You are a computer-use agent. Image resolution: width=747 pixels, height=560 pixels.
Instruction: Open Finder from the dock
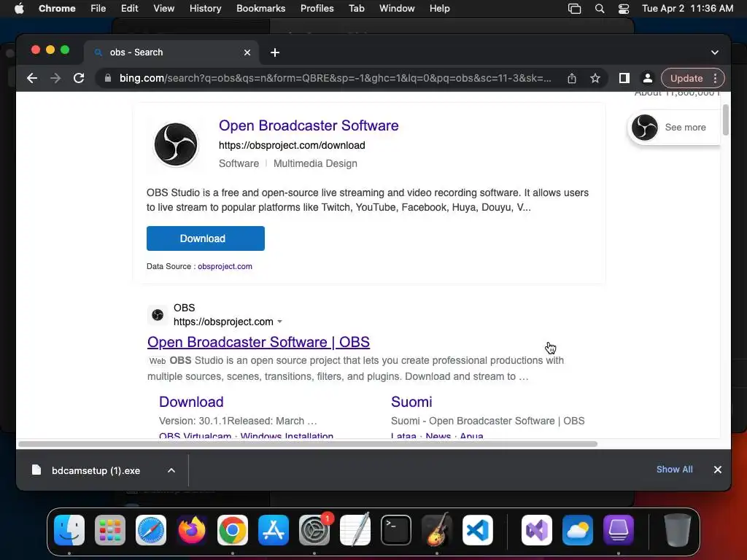(69, 530)
